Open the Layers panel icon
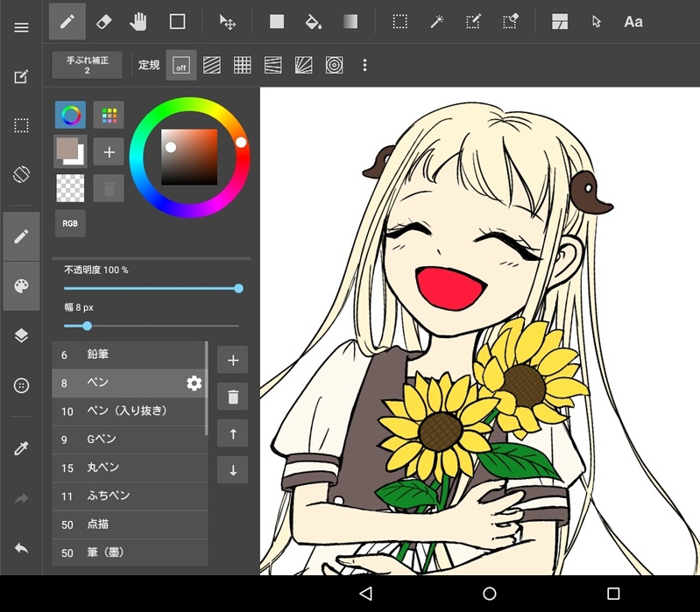Screen dimensions: 700x612 pos(21,336)
